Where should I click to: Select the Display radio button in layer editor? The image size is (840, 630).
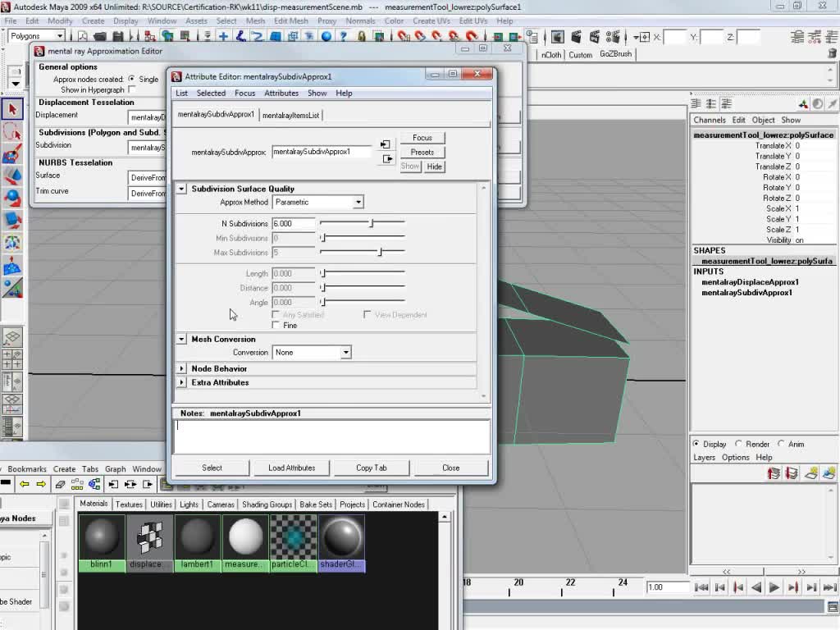coord(696,444)
